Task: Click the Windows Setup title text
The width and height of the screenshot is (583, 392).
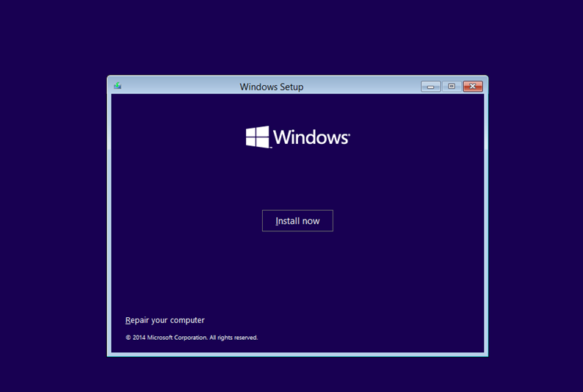Action: tap(272, 87)
